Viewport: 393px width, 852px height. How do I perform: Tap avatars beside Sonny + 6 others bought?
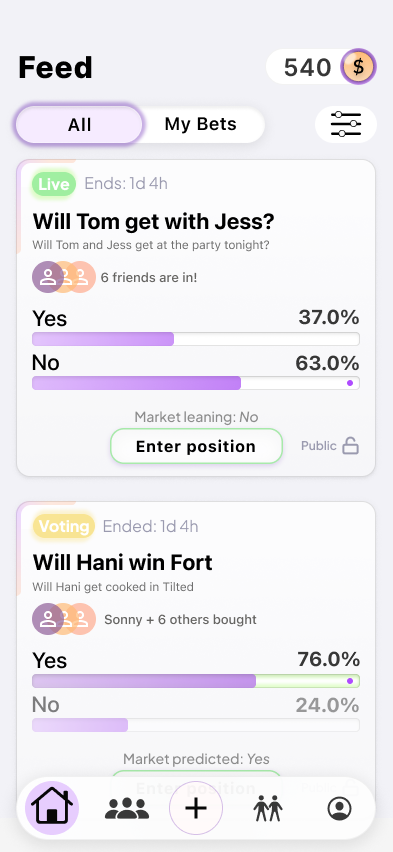click(x=64, y=619)
